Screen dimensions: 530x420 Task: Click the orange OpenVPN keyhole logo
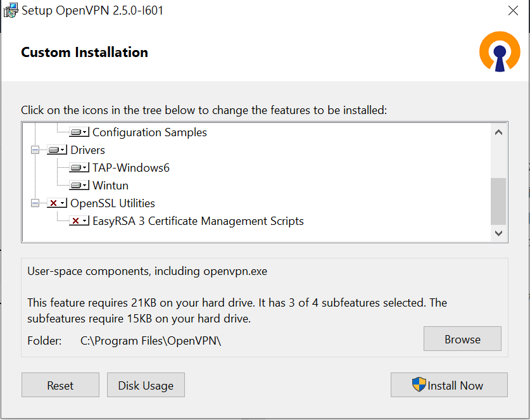(499, 52)
